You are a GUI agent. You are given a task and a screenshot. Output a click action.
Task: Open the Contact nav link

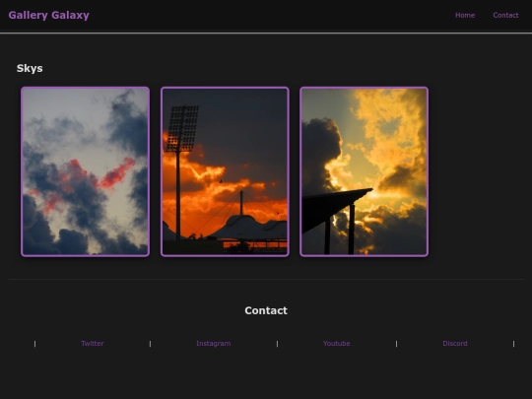(x=505, y=15)
